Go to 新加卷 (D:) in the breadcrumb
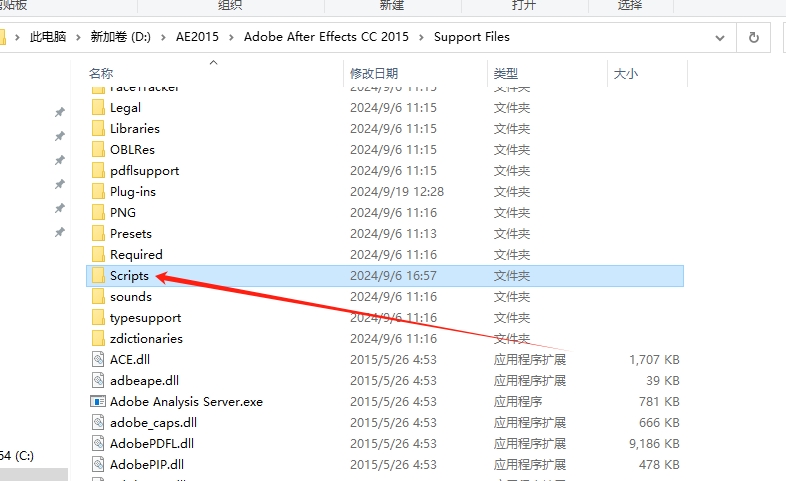 click(x=120, y=37)
